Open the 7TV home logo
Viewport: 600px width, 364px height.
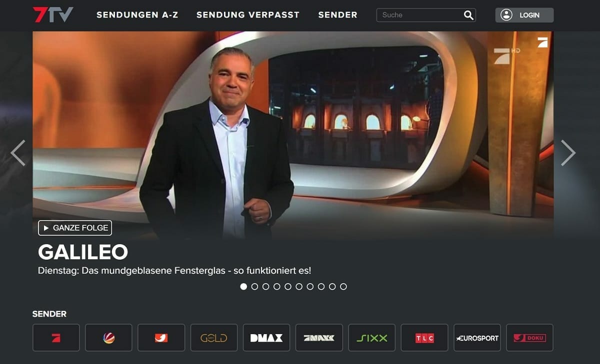click(53, 14)
